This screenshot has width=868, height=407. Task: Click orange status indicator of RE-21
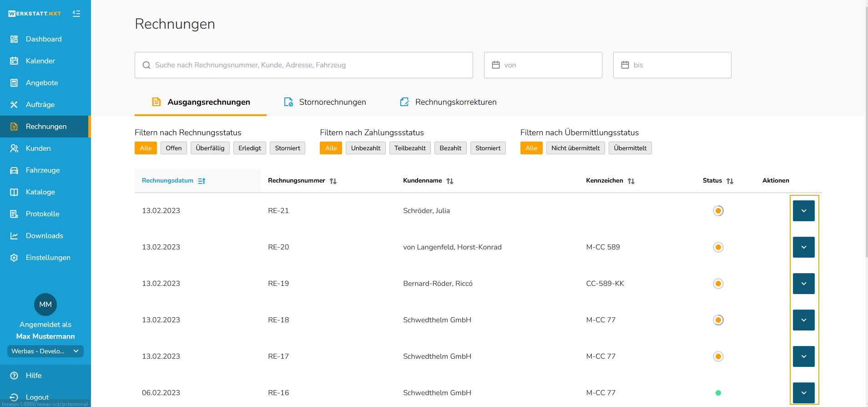pos(718,211)
